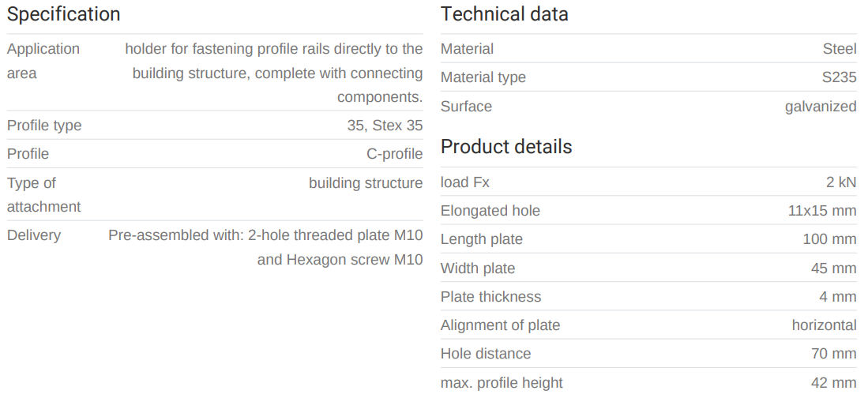Click the Technical data heading
The image size is (868, 398).
click(504, 14)
